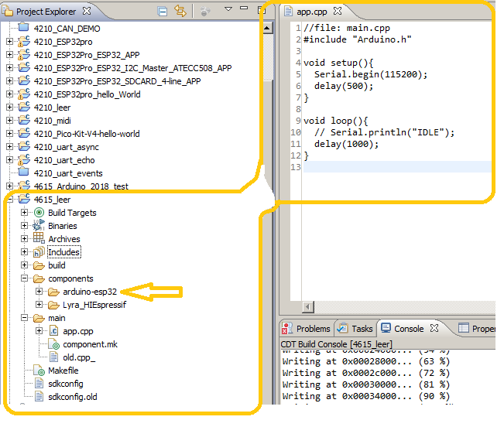Close the Console view tab
504x427 pixels.
tap(434, 328)
